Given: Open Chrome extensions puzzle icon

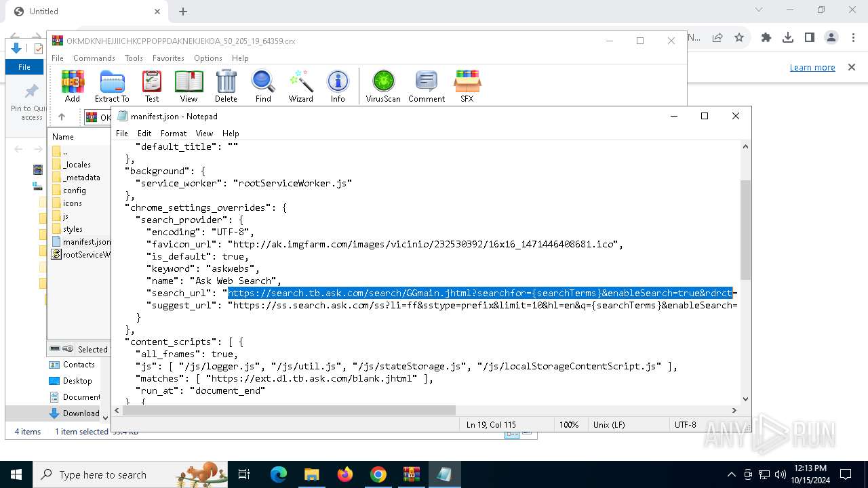Looking at the screenshot, I should coord(766,38).
